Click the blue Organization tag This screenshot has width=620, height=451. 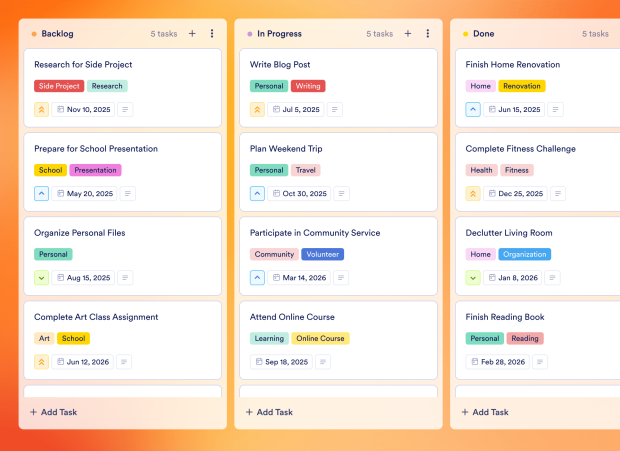pos(525,255)
